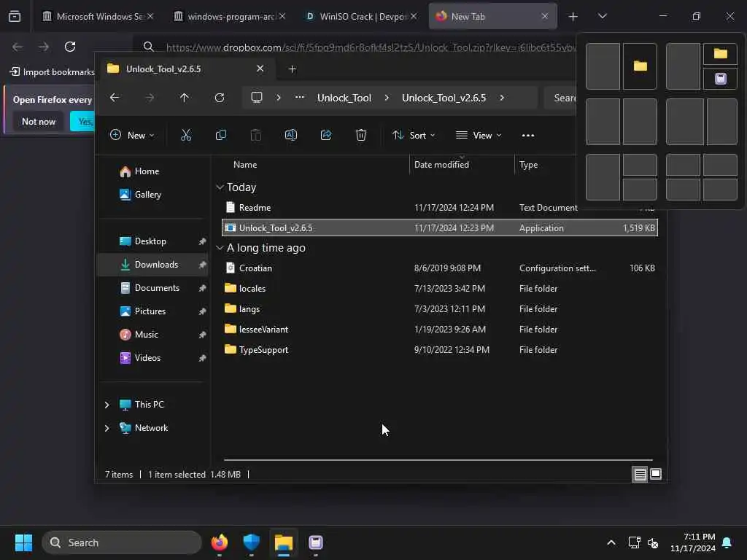Click Import bookmarks in Firefox
This screenshot has width=747, height=560.
click(x=53, y=72)
